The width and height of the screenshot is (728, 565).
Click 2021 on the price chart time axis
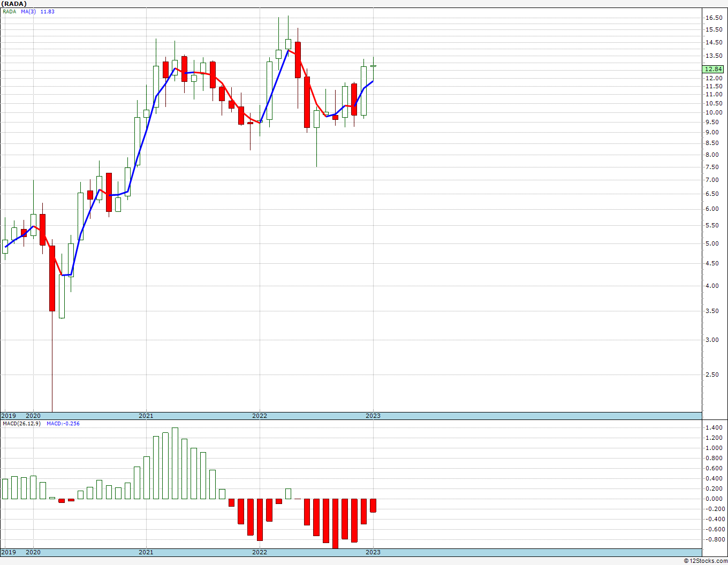point(146,416)
